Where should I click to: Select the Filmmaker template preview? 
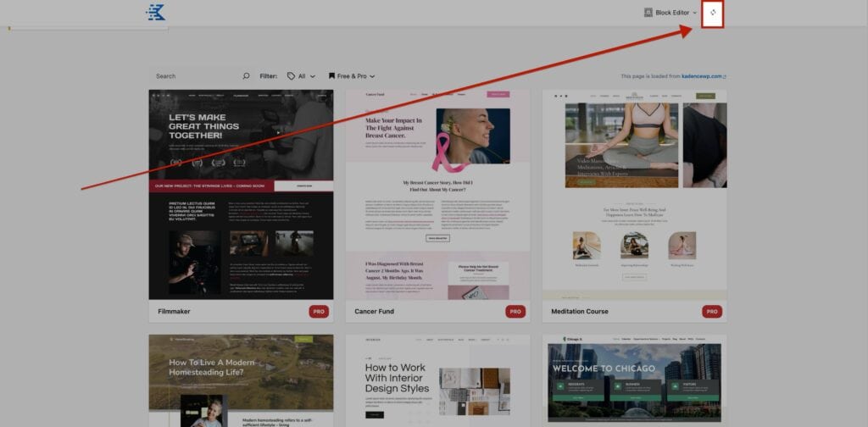pyautogui.click(x=241, y=194)
